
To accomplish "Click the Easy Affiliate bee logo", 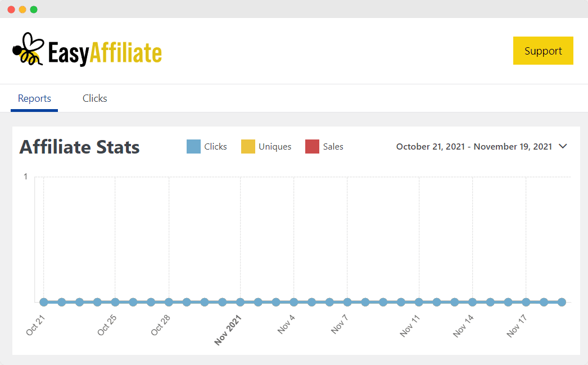I will click(26, 50).
